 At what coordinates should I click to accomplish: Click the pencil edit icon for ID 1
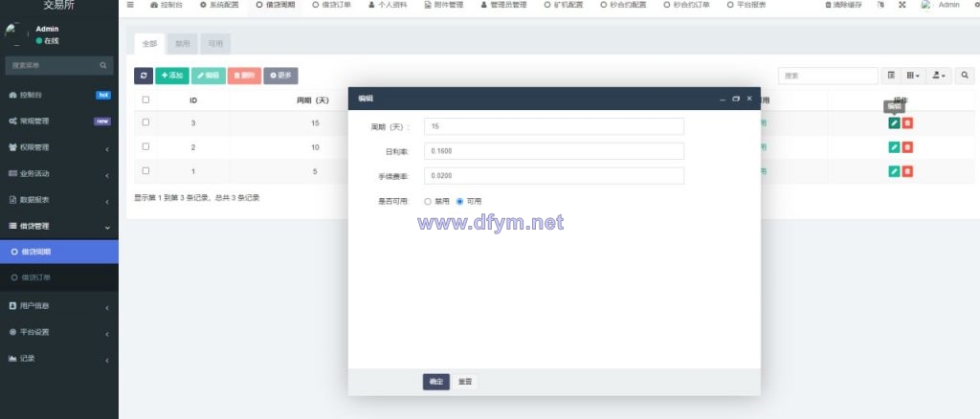[x=894, y=171]
